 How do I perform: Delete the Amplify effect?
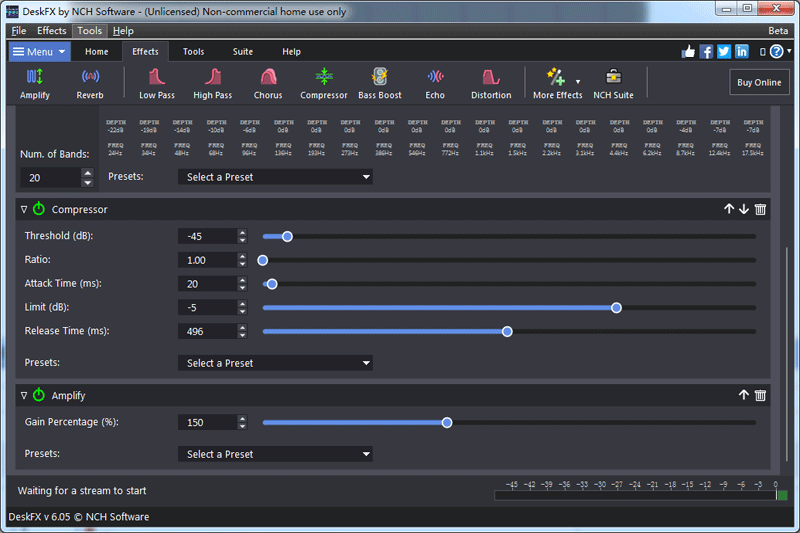click(760, 395)
